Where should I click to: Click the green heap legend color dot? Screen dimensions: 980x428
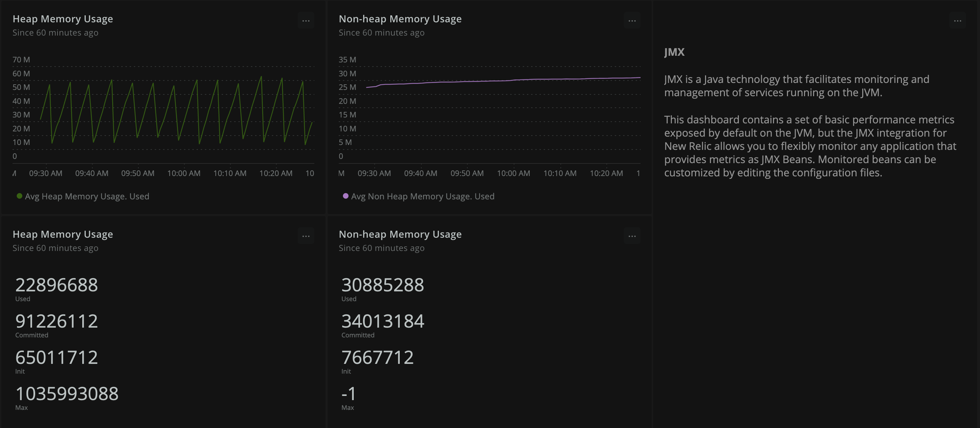coord(20,196)
